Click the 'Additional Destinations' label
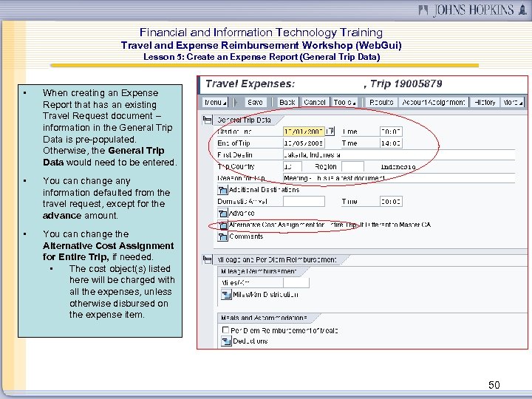 (x=265, y=190)
